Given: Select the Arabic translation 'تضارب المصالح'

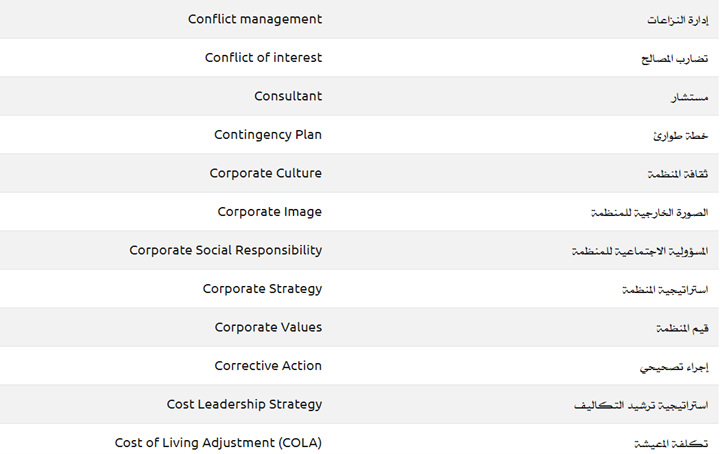Looking at the screenshot, I should [x=675, y=59].
